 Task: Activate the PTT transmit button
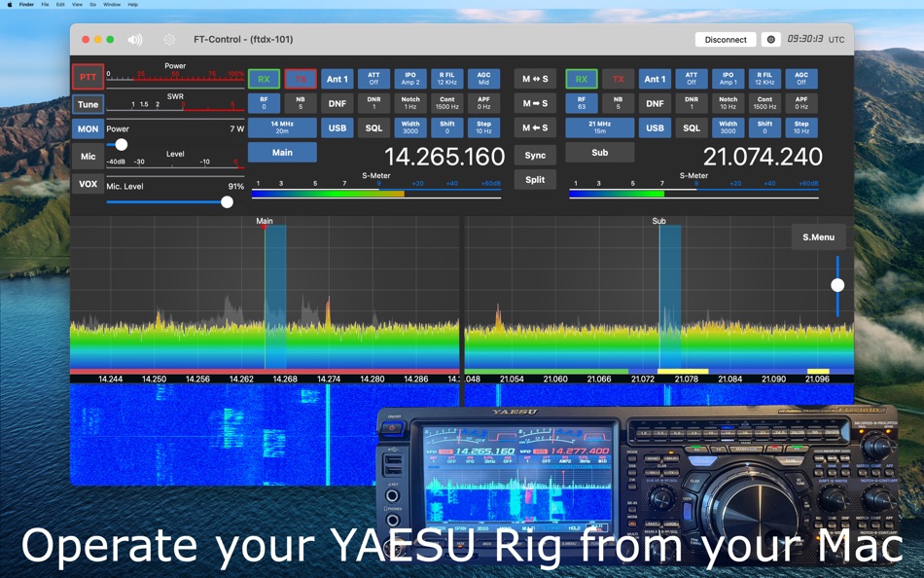coord(88,77)
